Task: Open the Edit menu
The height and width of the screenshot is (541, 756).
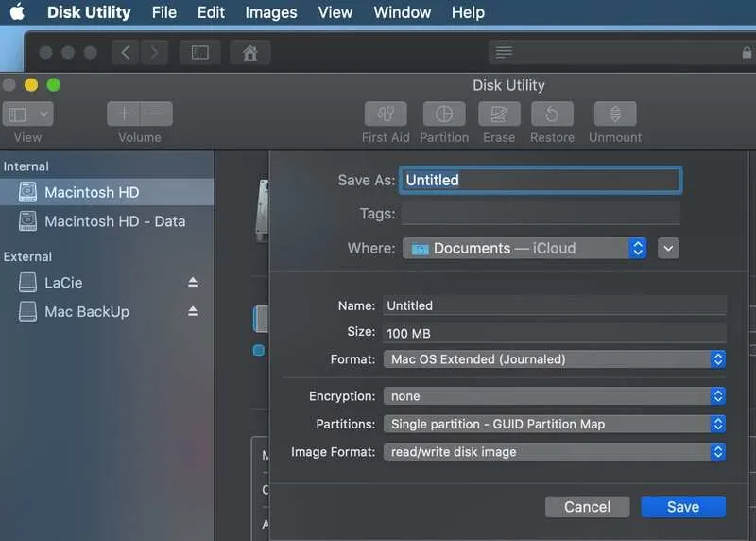Action: 211,12
